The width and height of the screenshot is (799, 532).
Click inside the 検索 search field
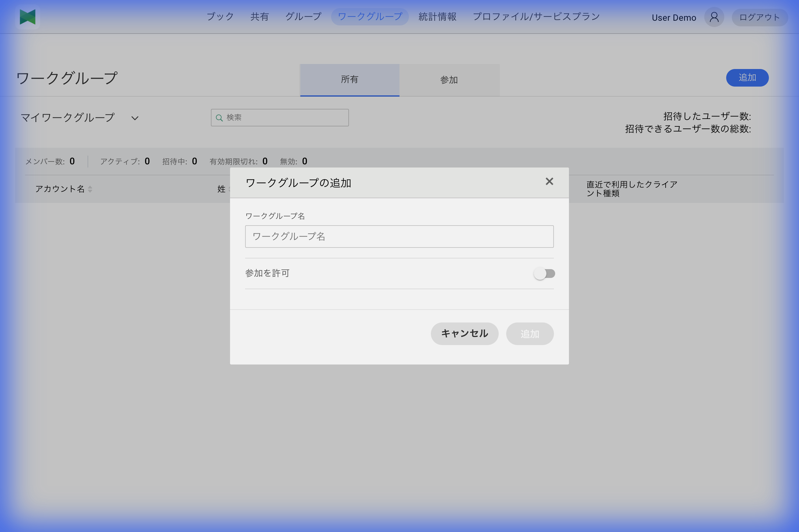click(x=279, y=117)
